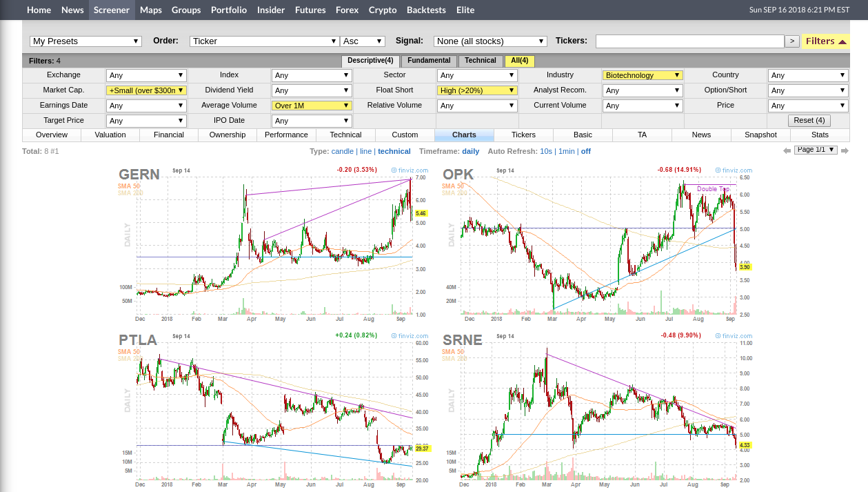Image resolution: width=868 pixels, height=492 pixels.
Task: Go to previous page arrow of results
Action: tap(787, 150)
